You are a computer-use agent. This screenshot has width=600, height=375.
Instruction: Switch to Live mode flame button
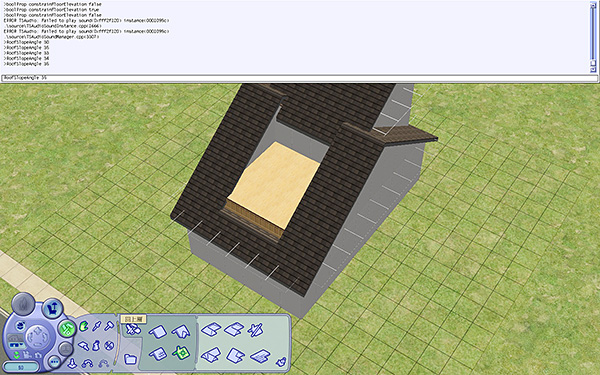tap(23, 303)
